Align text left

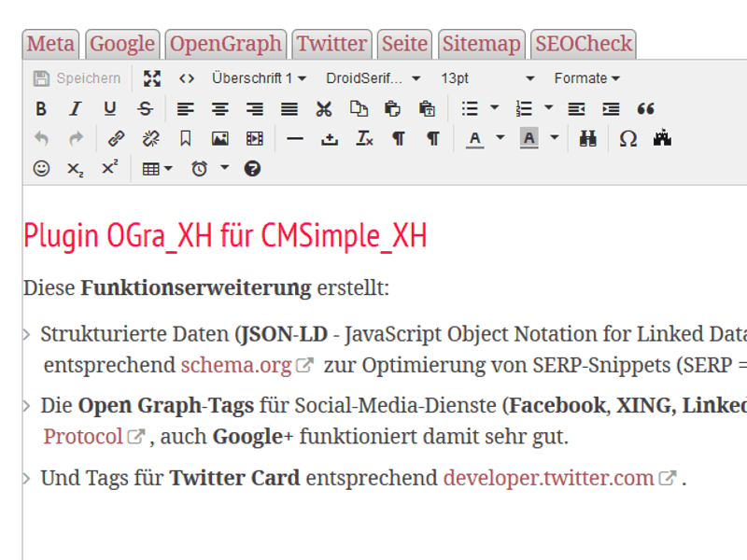pyautogui.click(x=185, y=109)
